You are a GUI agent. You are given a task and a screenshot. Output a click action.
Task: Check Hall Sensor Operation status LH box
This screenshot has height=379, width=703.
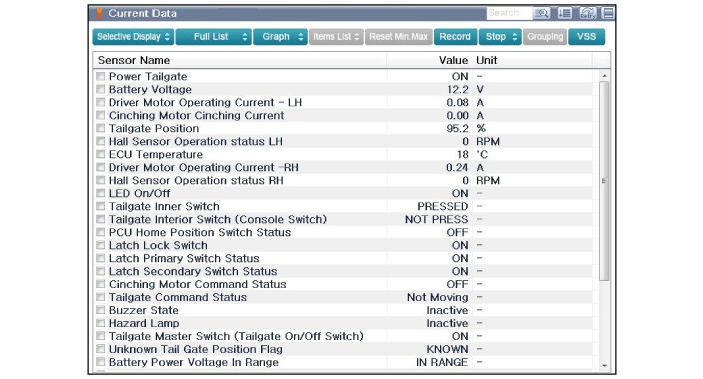pyautogui.click(x=100, y=141)
